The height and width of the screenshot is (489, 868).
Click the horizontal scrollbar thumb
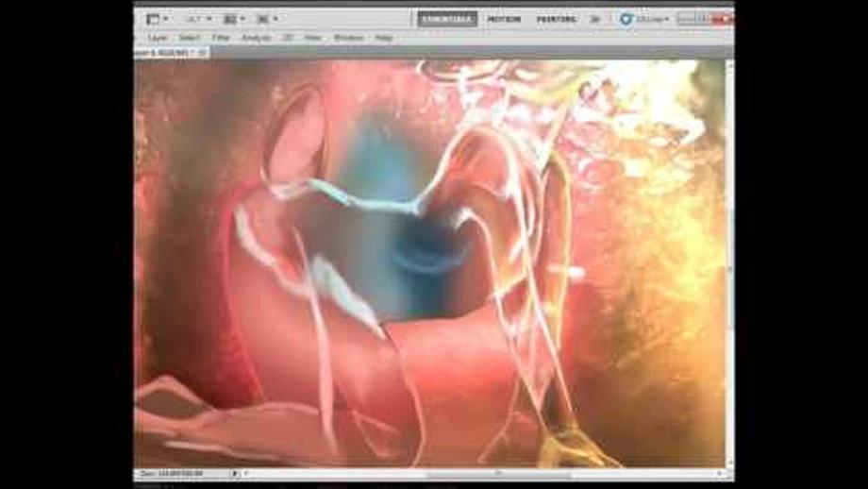[x=498, y=474]
